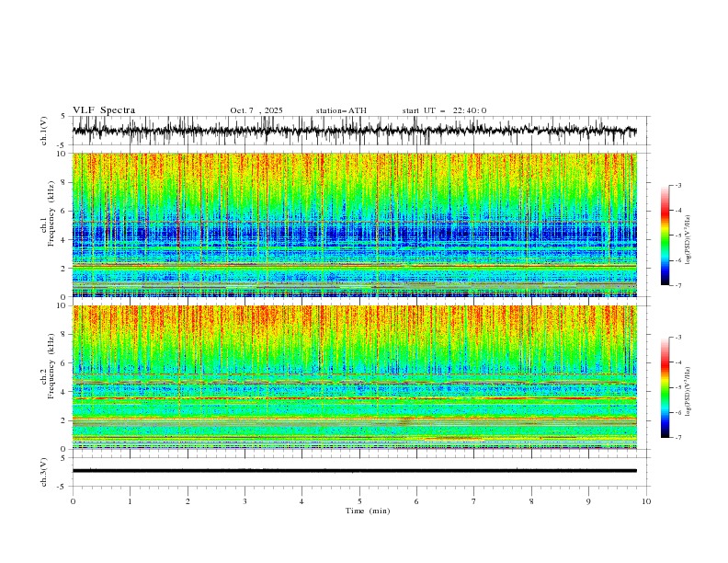728x563 pixels.
Task: Click time axis tick label "4"
Action: pos(302,501)
